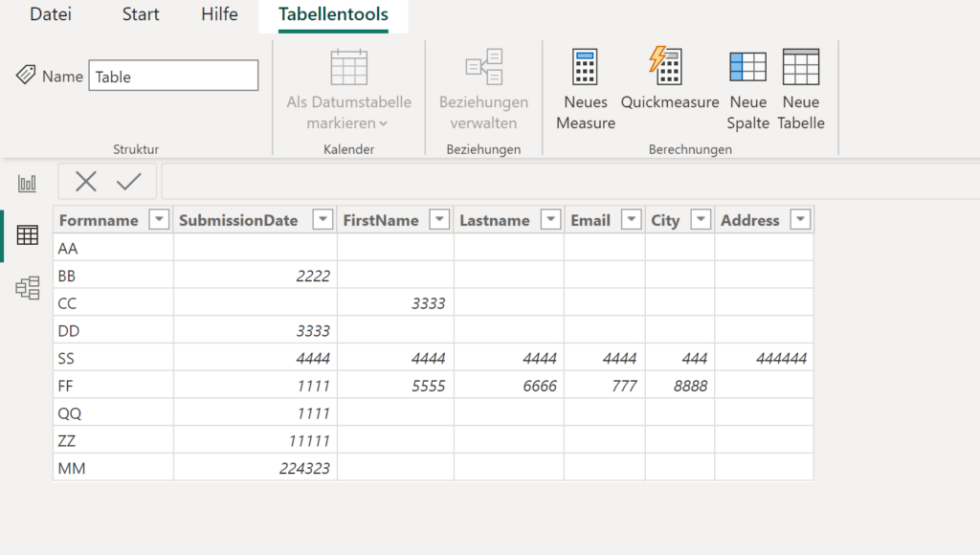Click inside the Name field showing Table
980x555 pixels.
[x=173, y=75]
